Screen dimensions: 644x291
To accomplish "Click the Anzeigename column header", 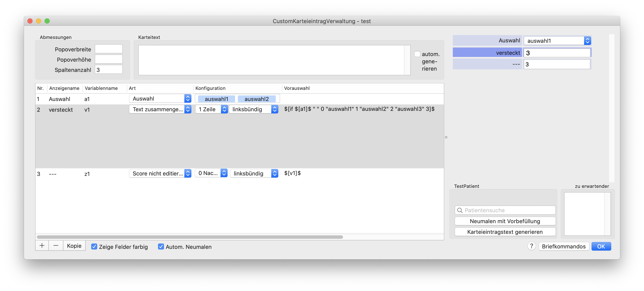I will tap(64, 88).
